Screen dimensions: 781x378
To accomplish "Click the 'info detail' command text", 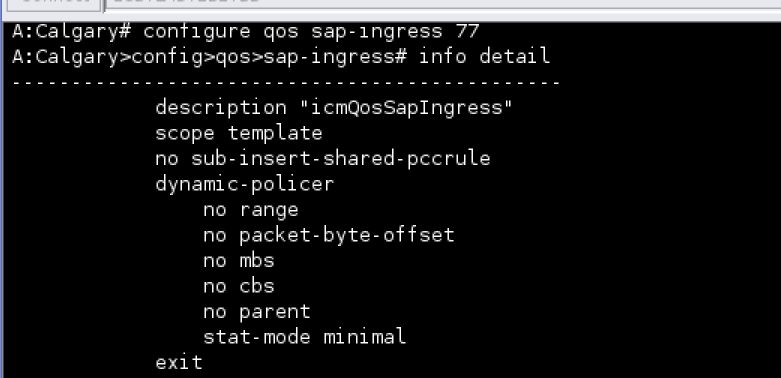I will click(x=484, y=56).
